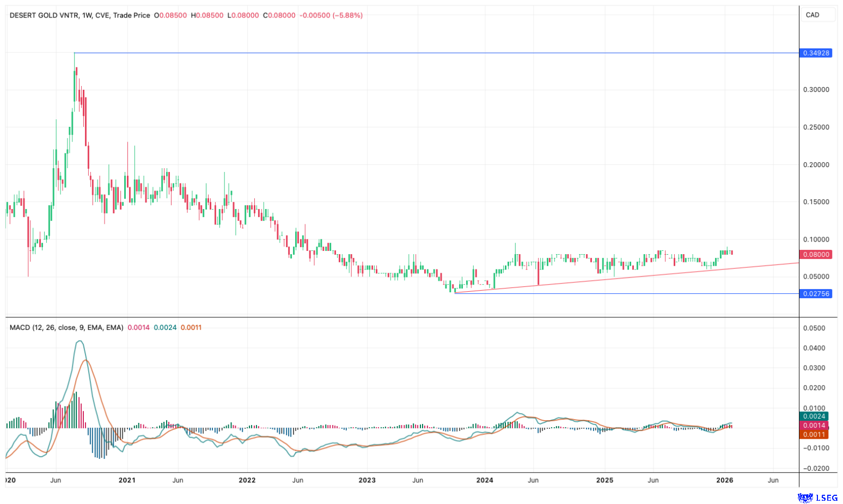Viewport: 843px width, 504px height.
Task: Click the blue 0.02756 price label
Action: (x=816, y=294)
